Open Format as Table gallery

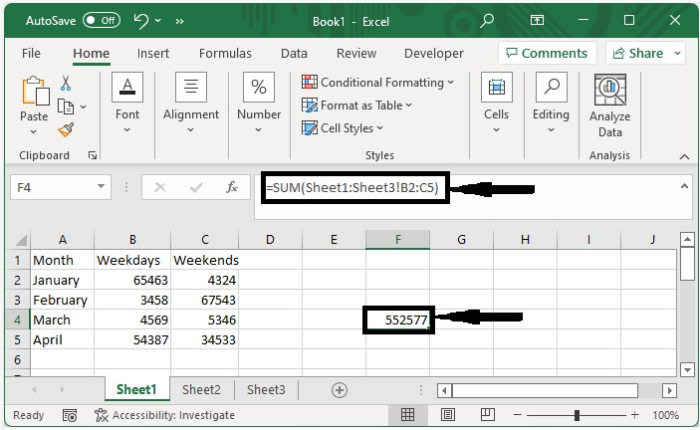357,105
